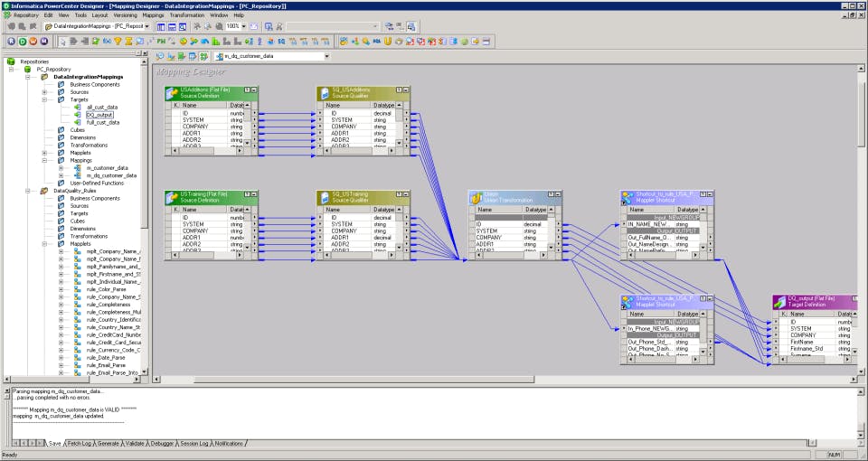Open the zoom percentage dropdown

click(244, 26)
